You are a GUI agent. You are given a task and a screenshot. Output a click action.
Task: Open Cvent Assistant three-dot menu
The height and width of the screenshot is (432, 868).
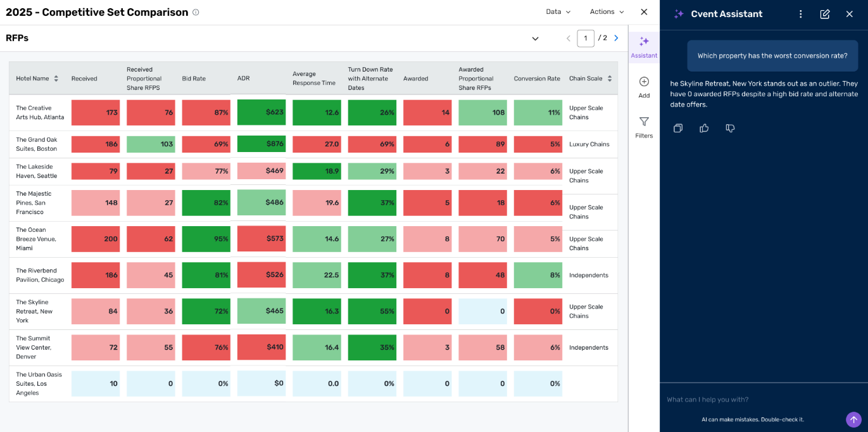tap(801, 14)
